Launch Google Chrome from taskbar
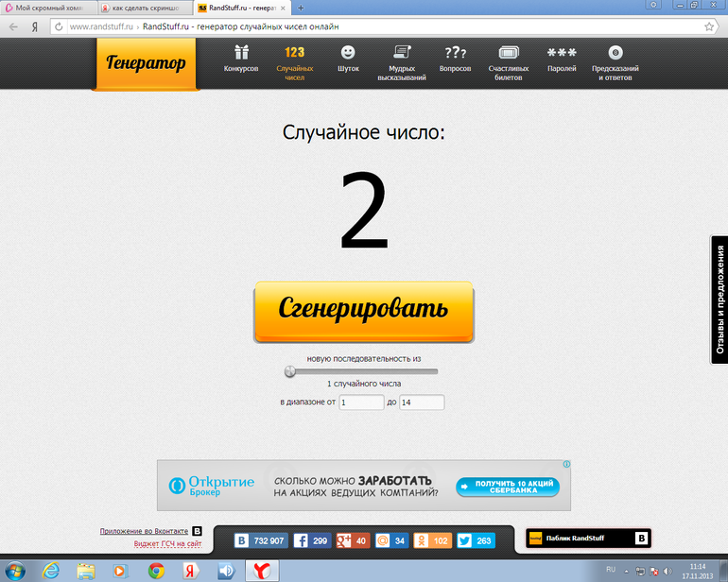 (x=156, y=571)
